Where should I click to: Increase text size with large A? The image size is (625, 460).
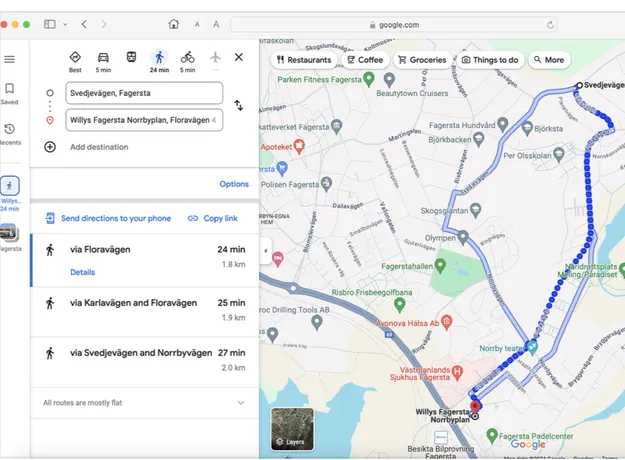point(216,24)
